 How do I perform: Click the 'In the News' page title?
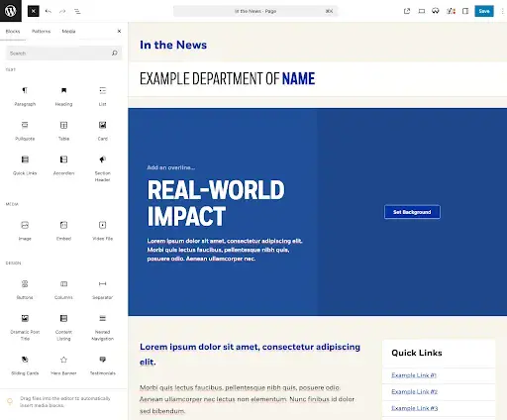coord(173,45)
